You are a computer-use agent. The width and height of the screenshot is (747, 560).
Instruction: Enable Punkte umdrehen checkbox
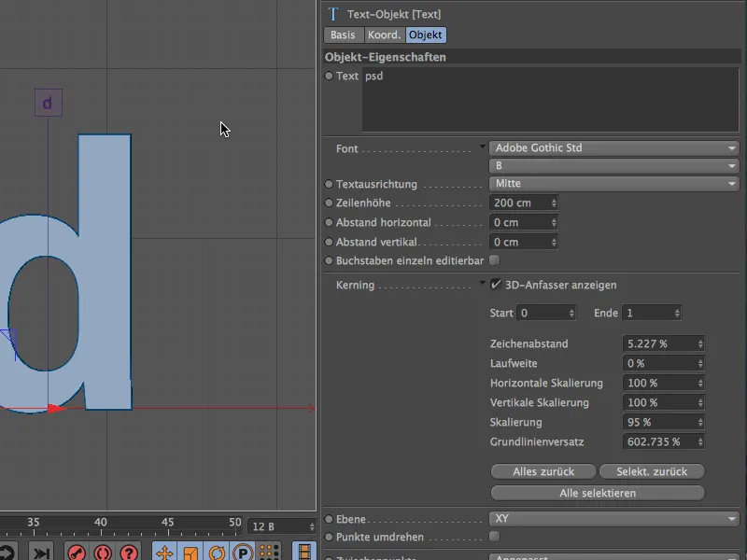coord(495,536)
